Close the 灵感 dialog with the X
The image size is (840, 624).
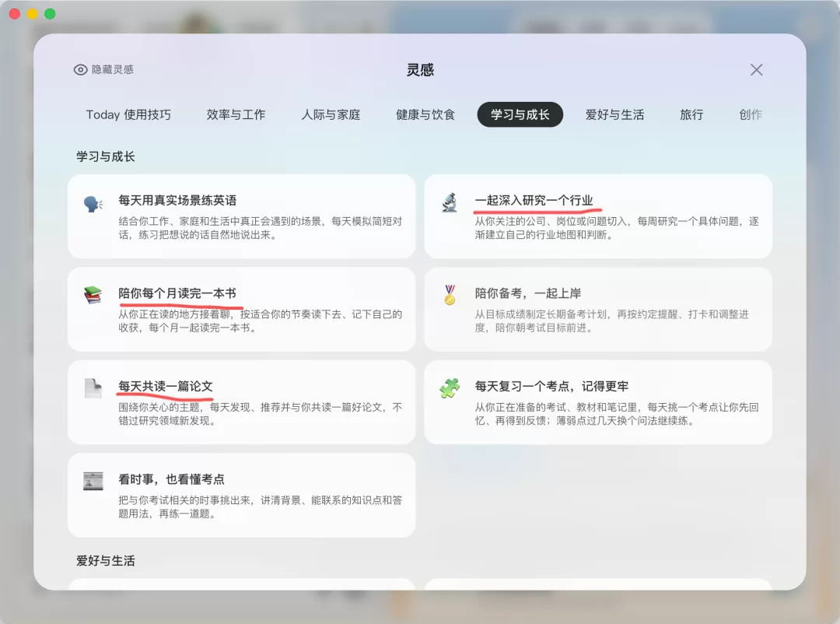pyautogui.click(x=757, y=70)
